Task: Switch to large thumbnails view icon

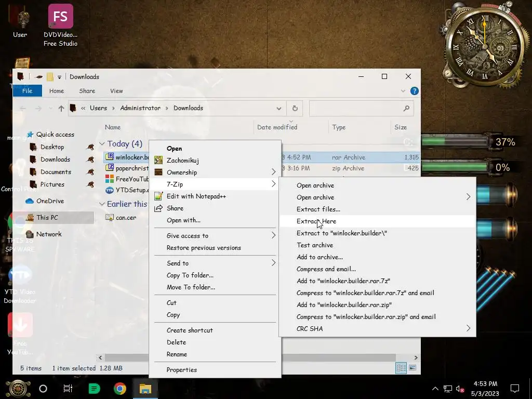Action: click(413, 368)
